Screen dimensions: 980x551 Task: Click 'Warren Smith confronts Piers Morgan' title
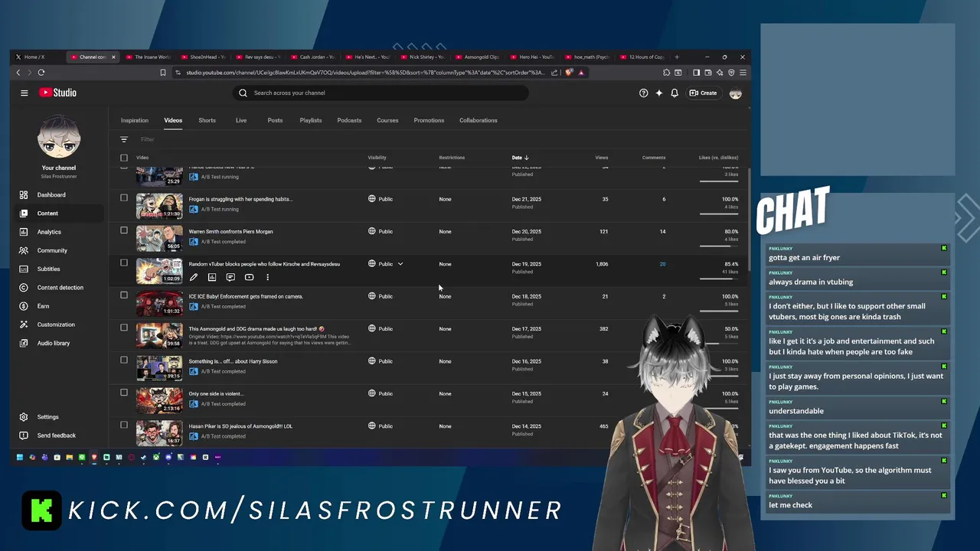click(230, 231)
